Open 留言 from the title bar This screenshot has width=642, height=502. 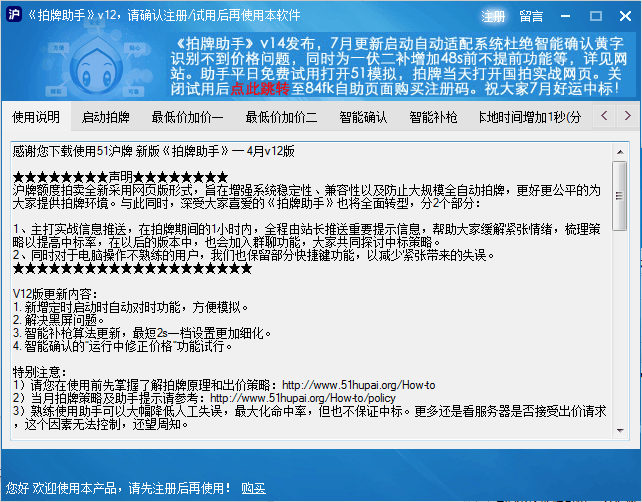coord(531,16)
